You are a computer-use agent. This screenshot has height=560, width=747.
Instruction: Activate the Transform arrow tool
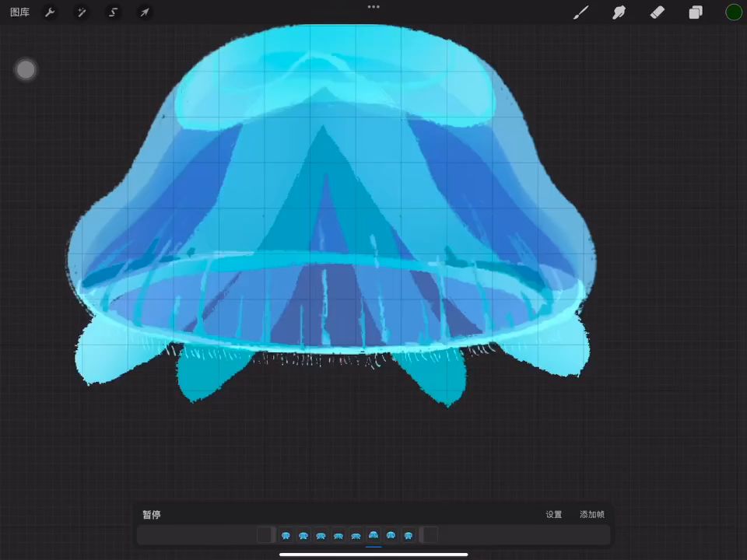[x=144, y=12]
